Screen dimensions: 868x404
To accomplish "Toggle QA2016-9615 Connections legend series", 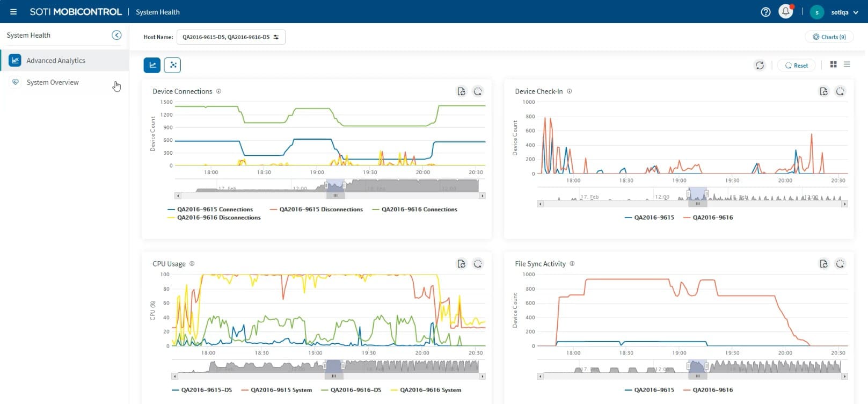I will click(x=210, y=210).
